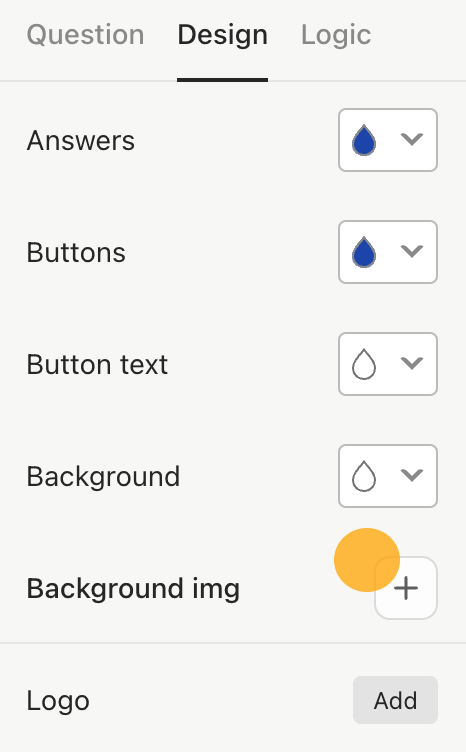The image size is (466, 752).
Task: Open the Background color dropdown chevron
Action: 412,475
